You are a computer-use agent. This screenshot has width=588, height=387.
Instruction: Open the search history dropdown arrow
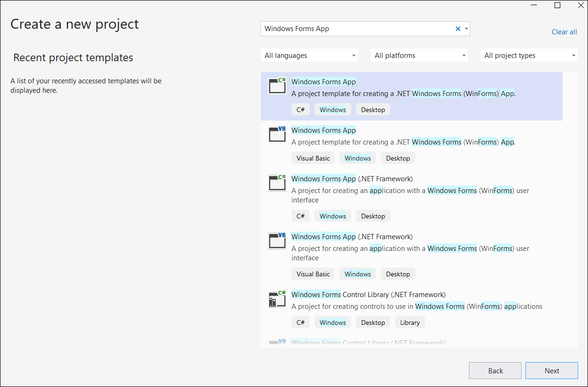coord(466,29)
